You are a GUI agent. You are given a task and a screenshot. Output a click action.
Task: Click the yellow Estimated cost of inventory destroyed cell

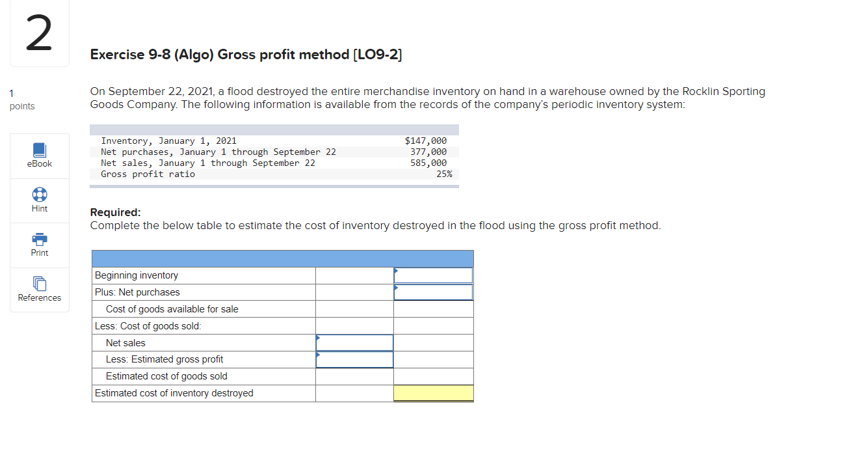[432, 393]
